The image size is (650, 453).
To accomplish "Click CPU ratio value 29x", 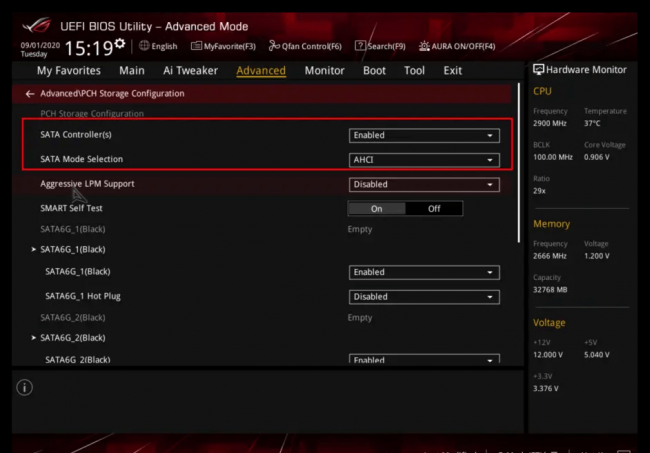I will point(539,191).
